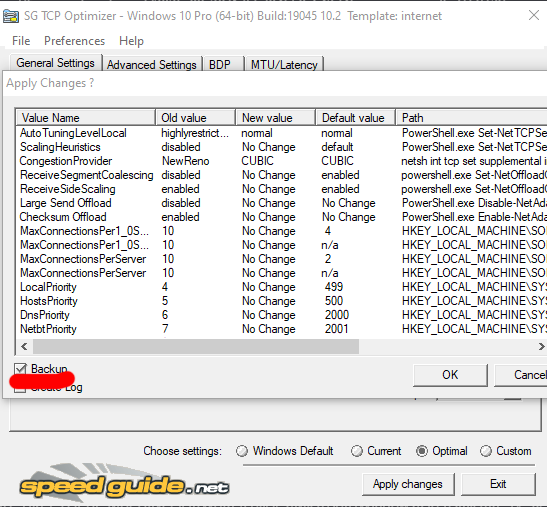Viewport: 547px width, 507px height.
Task: Sort list by New value column header
Action: tap(276, 118)
